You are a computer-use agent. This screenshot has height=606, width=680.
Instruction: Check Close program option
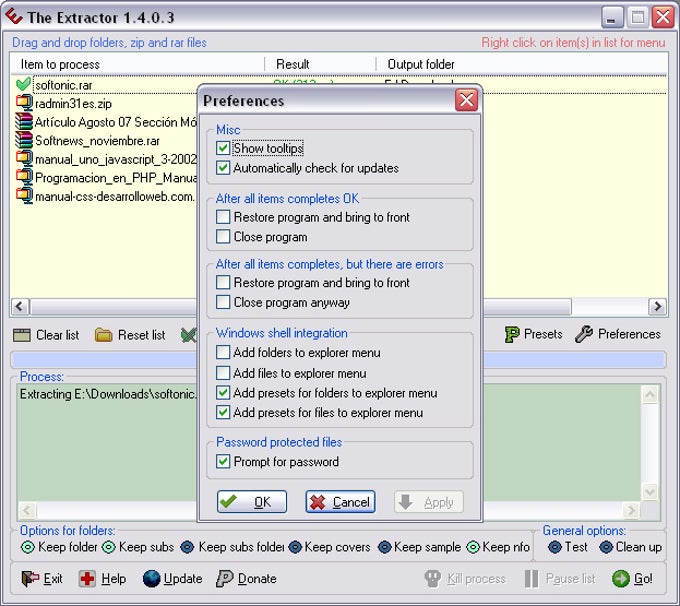click(x=223, y=237)
